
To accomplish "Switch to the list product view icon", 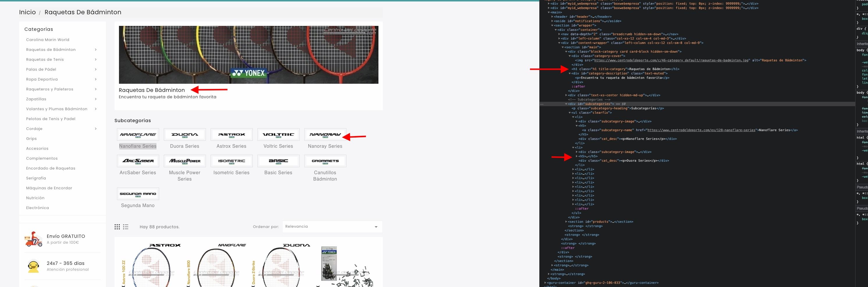I will click(x=126, y=227).
